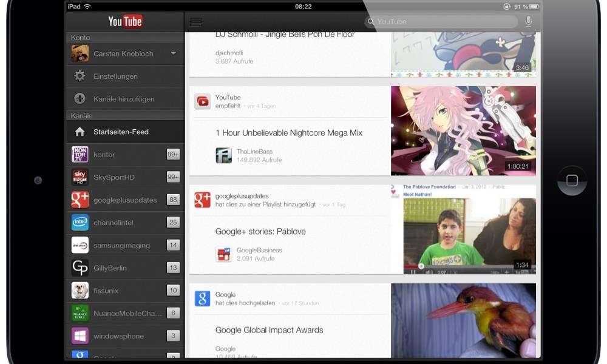This screenshot has height=364, width=607.
Task: Select the channelintel channel
Action: tap(125, 223)
